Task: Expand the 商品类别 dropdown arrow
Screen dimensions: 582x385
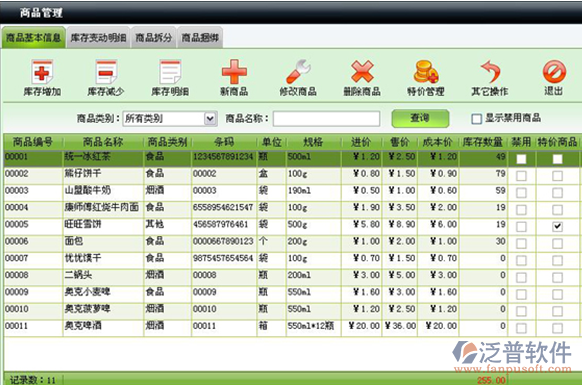Action: (210, 119)
